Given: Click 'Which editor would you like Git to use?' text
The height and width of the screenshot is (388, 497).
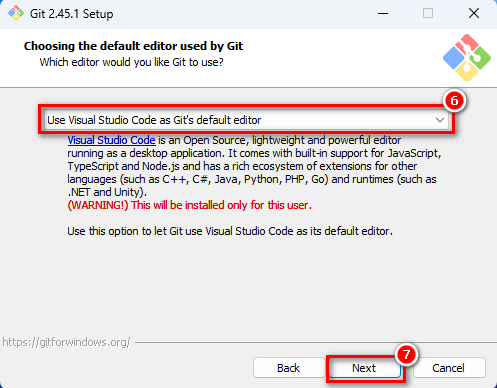Looking at the screenshot, I should (131, 62).
